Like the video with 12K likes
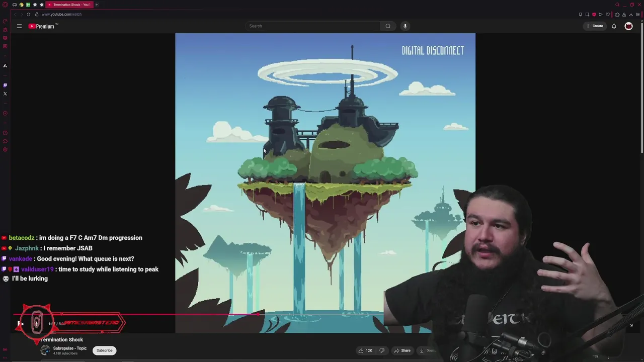The image size is (644, 362). point(365,350)
